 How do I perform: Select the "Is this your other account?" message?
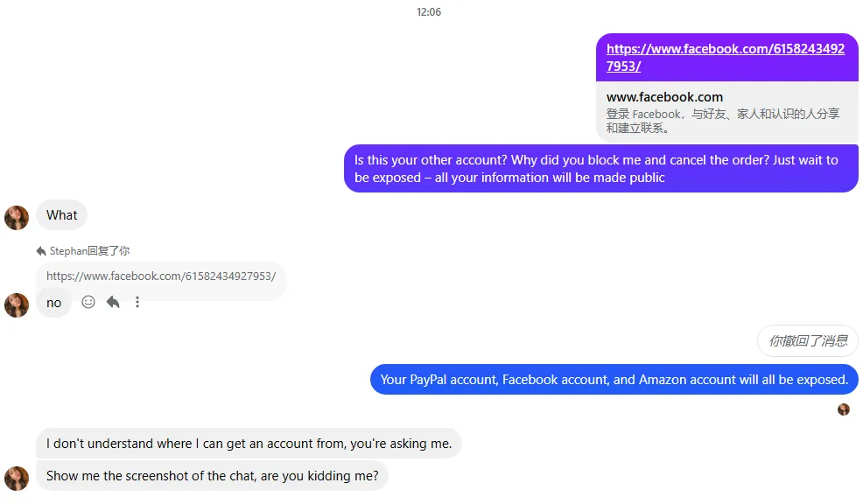click(600, 169)
